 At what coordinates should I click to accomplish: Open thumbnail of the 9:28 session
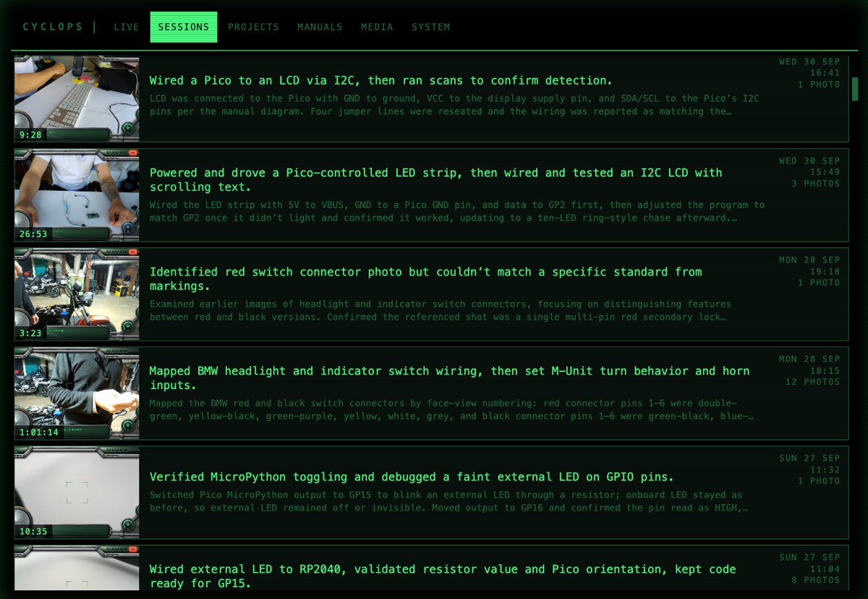(x=77, y=98)
